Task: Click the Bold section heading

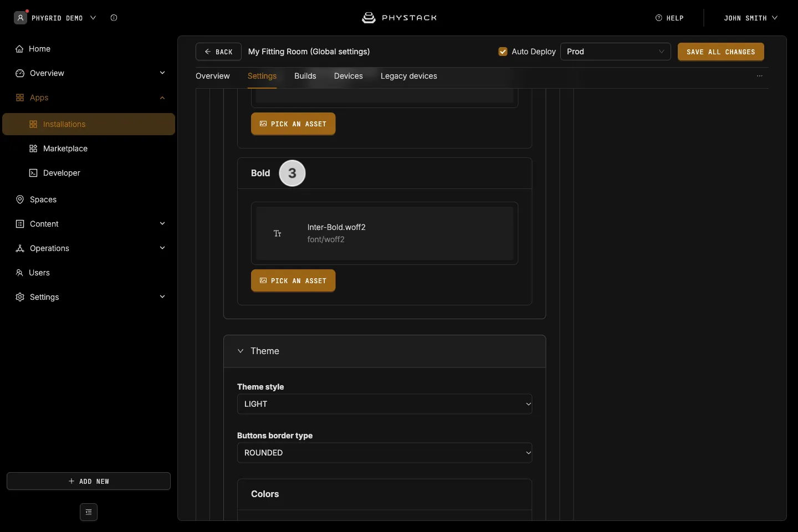Action: pyautogui.click(x=260, y=173)
